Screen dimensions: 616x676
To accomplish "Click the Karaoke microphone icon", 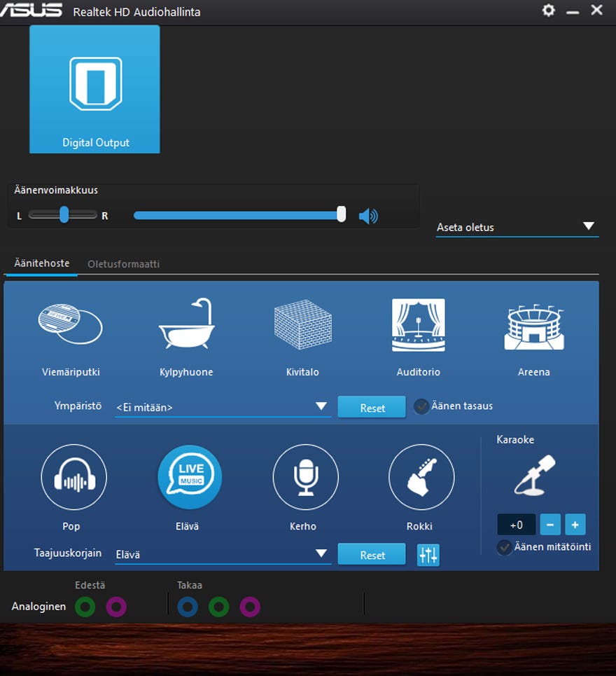I will click(535, 476).
